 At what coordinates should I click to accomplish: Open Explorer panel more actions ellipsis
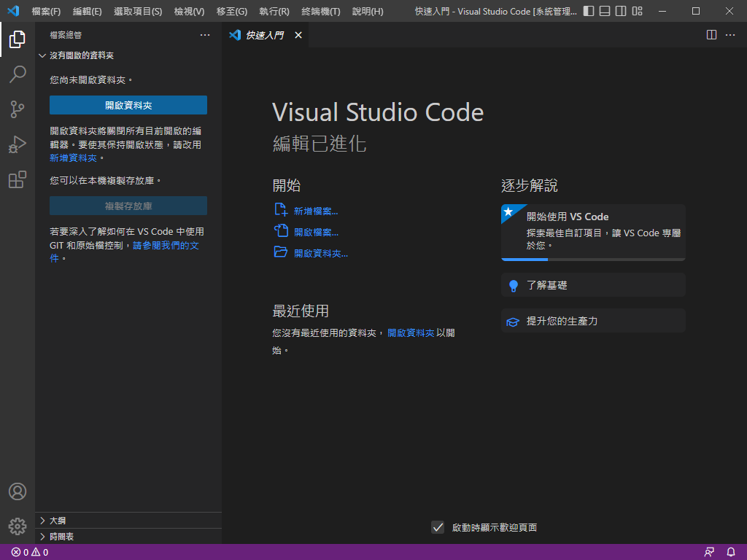coord(205,35)
